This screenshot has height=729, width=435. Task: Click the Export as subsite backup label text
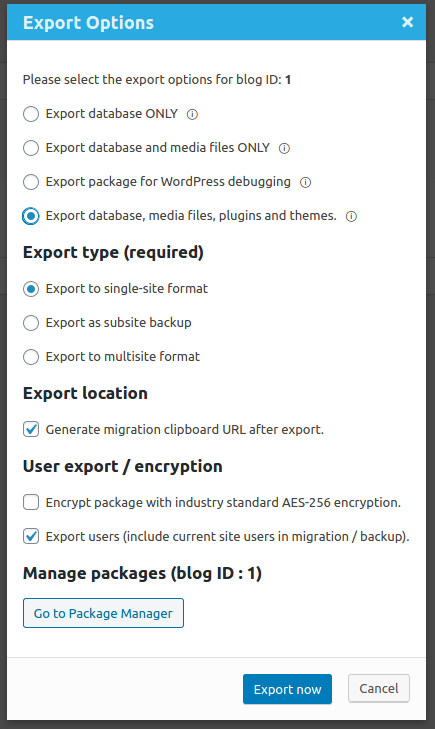click(119, 323)
